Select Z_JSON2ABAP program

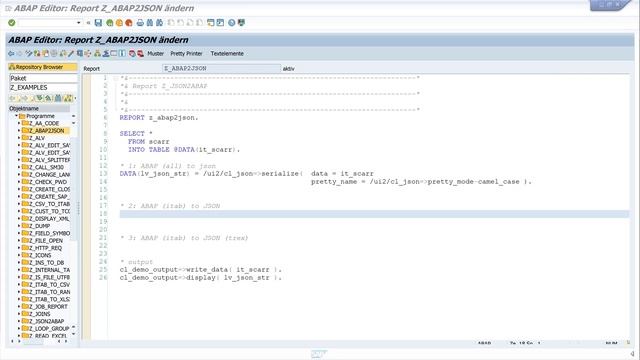46,321
